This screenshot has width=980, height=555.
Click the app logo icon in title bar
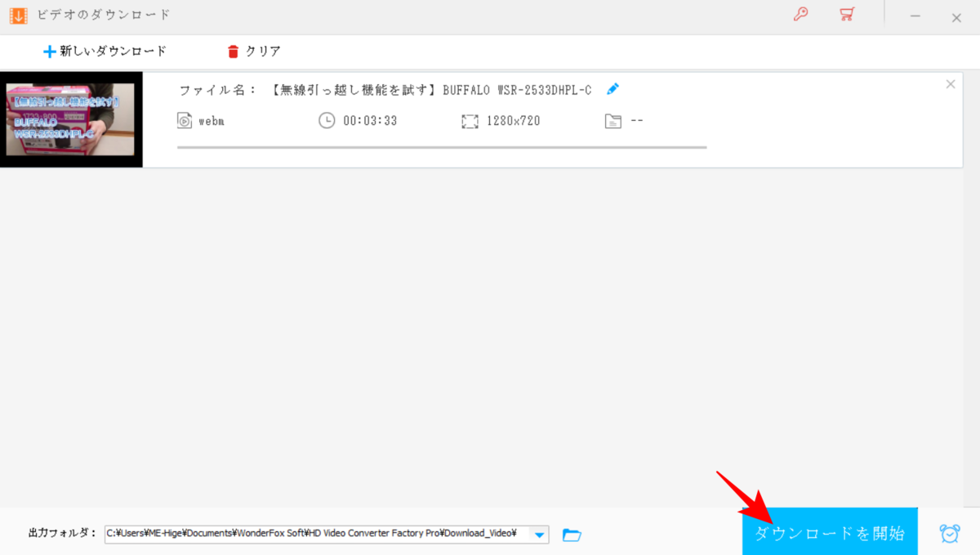click(x=18, y=16)
